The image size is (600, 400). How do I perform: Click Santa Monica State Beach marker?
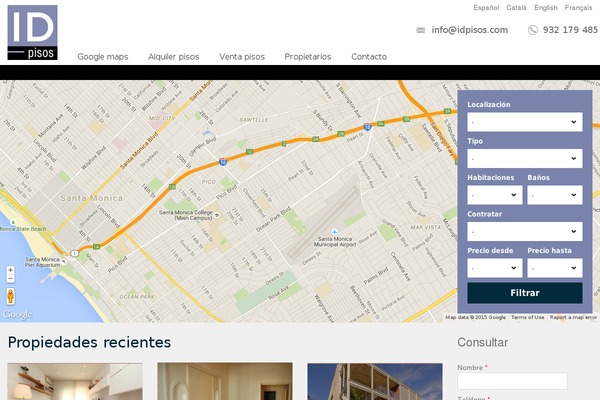tap(13, 222)
